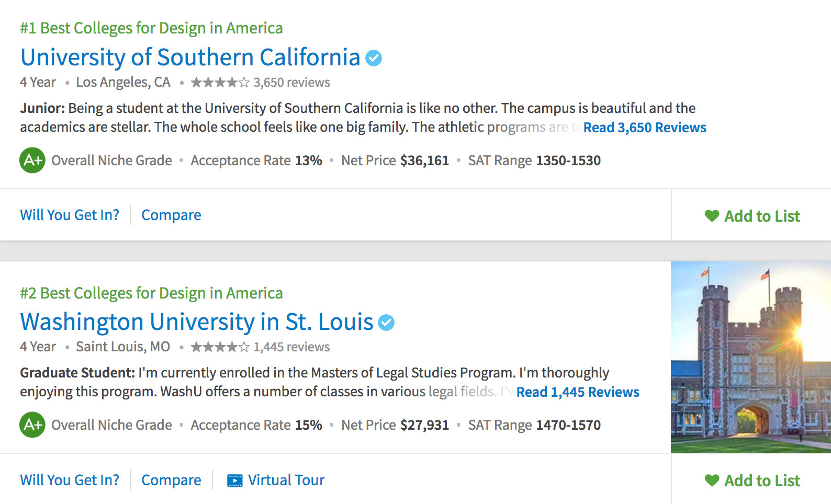This screenshot has width=831, height=504.
Task: Start Washington University Virtual Tour
Action: coord(286,480)
